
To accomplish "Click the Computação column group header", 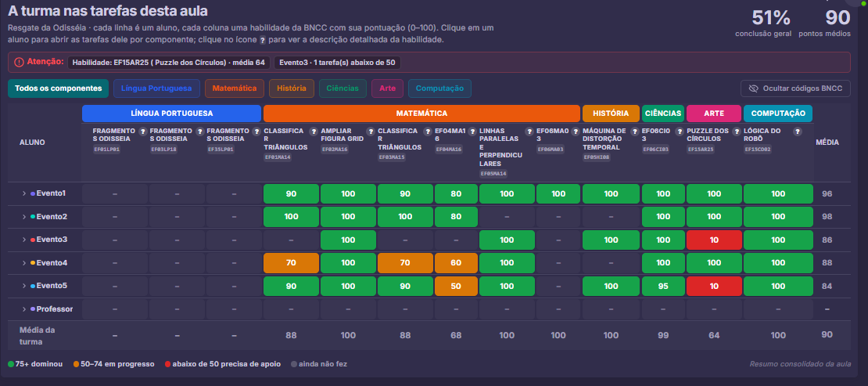I will (778, 113).
